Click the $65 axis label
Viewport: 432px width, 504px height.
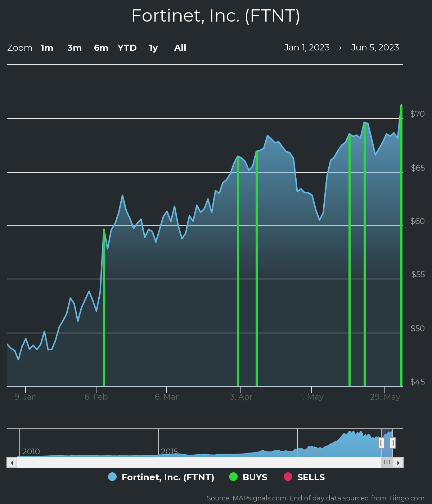(418, 168)
